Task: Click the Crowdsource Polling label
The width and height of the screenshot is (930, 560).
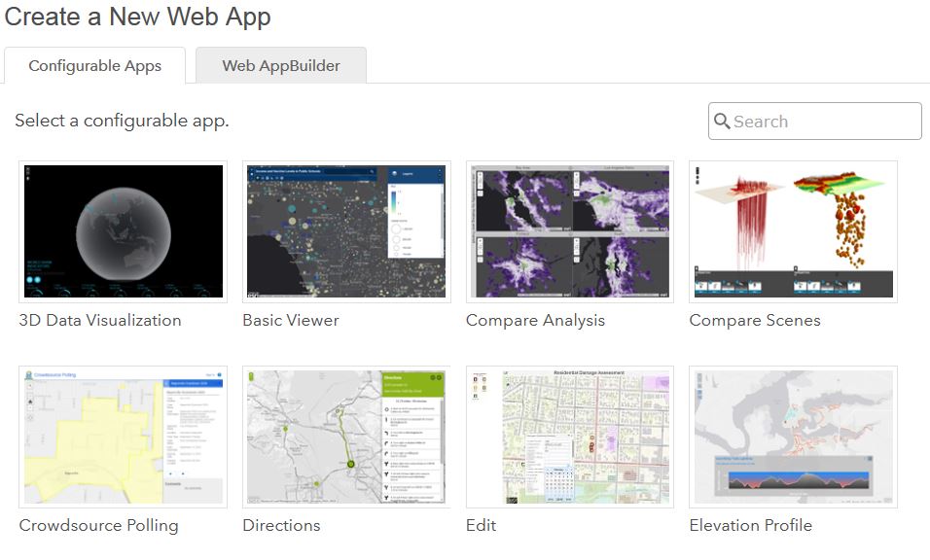Action: coord(99,525)
